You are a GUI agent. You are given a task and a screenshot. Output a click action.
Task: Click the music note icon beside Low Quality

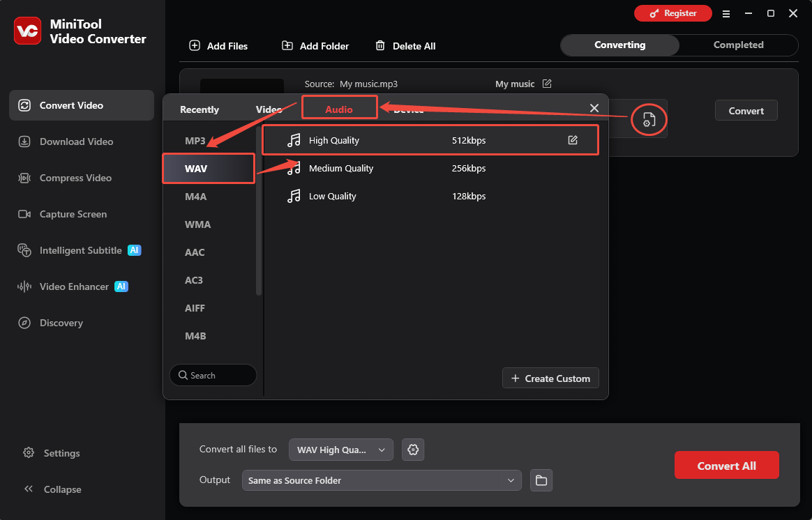tap(294, 196)
